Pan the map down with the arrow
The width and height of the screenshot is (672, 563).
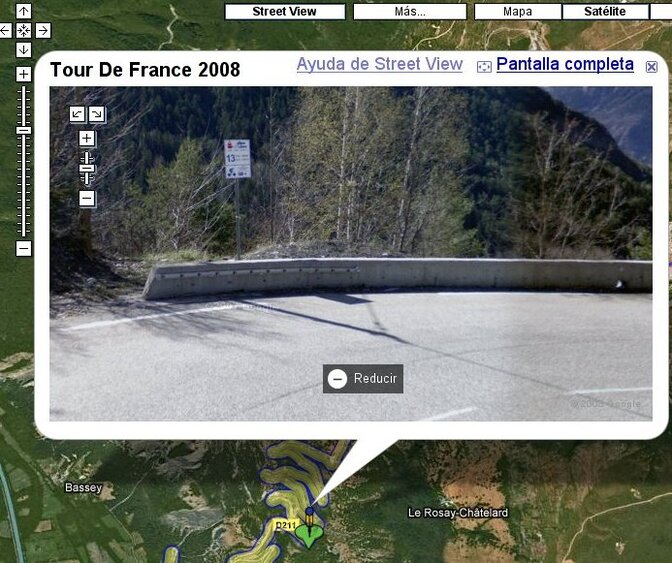[24, 50]
